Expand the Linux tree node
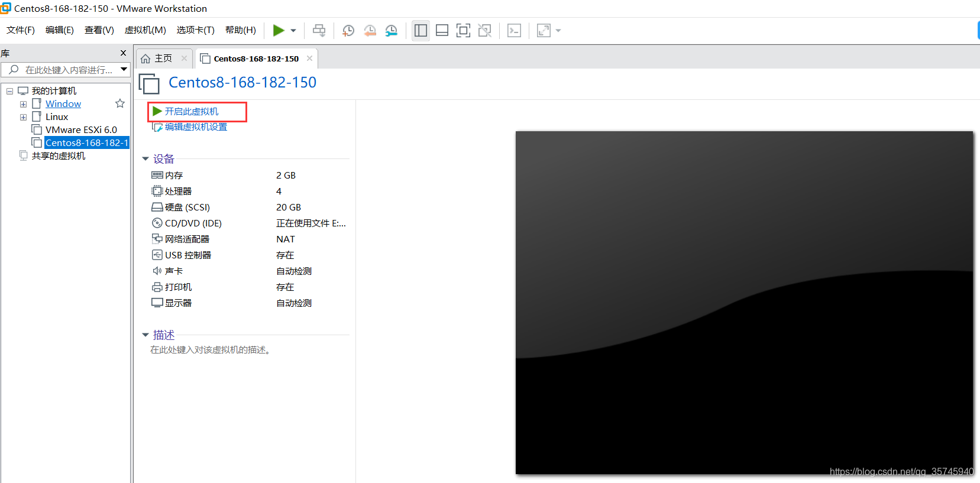This screenshot has height=483, width=980. [x=23, y=117]
